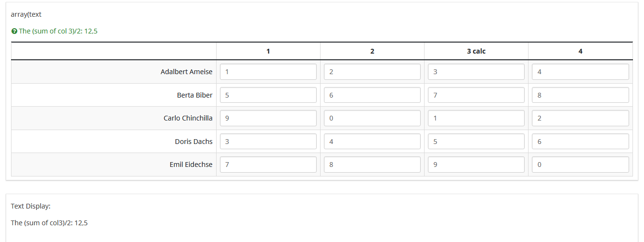Click Berta Biber column 4 input
This screenshot has width=644, height=242.
point(580,95)
